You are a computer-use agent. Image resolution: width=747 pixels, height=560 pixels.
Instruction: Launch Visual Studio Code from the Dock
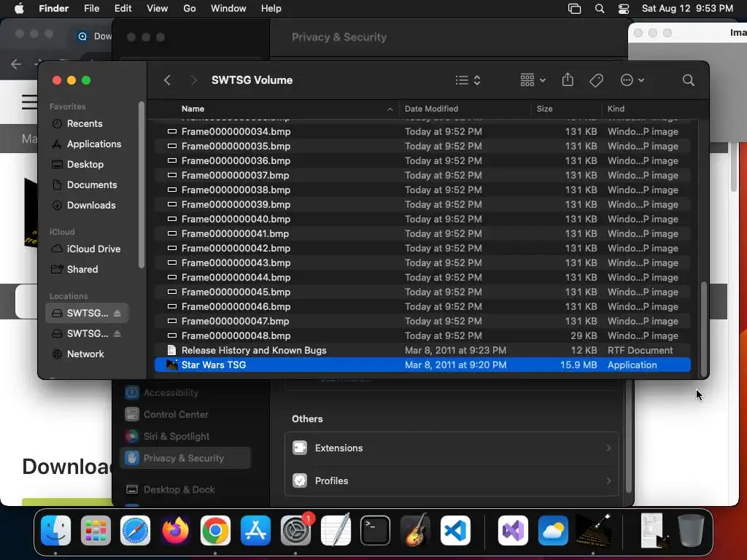[x=455, y=530]
